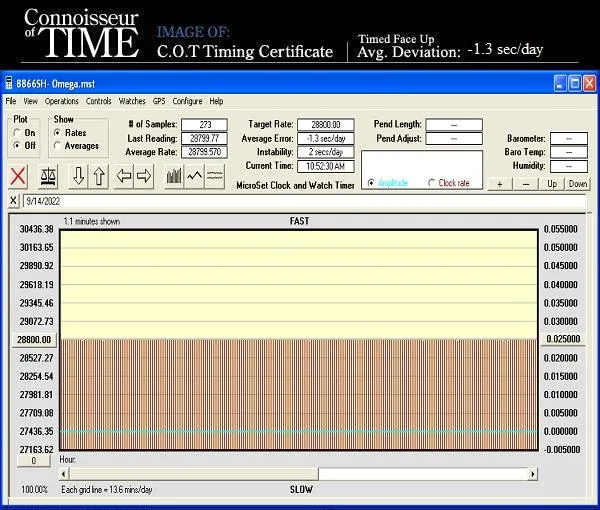This screenshot has height=510, width=600.
Task: Click the # of Samples field
Action: (204, 124)
